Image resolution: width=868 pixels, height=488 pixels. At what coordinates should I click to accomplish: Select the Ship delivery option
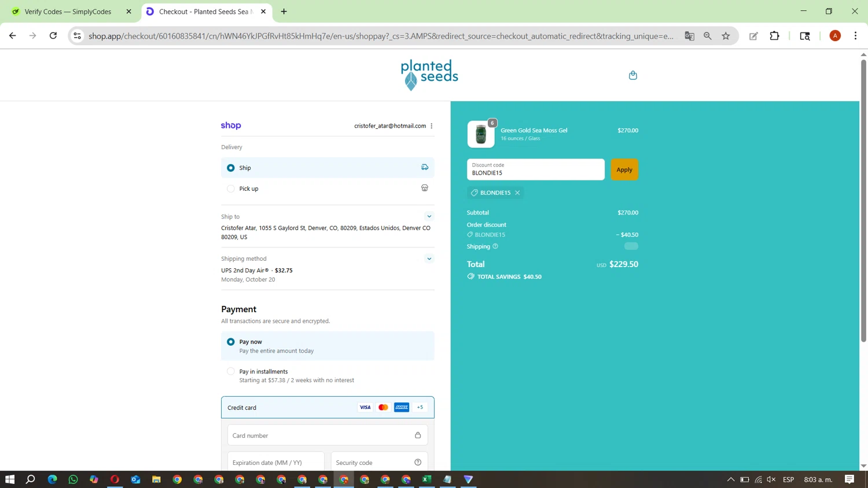(x=328, y=168)
